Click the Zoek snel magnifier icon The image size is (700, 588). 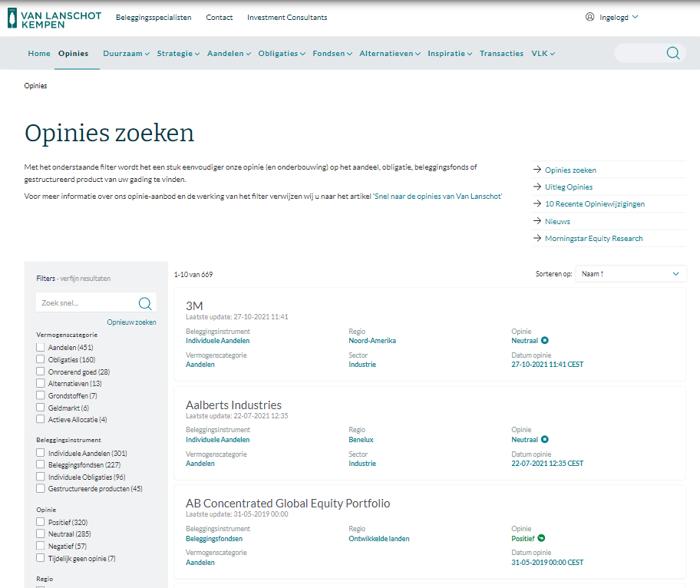tap(145, 303)
